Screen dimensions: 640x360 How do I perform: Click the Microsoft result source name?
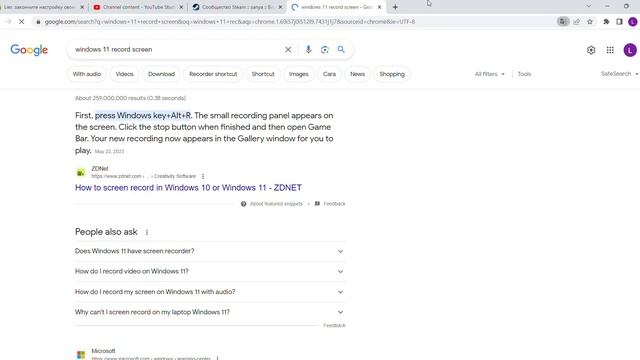103,351
